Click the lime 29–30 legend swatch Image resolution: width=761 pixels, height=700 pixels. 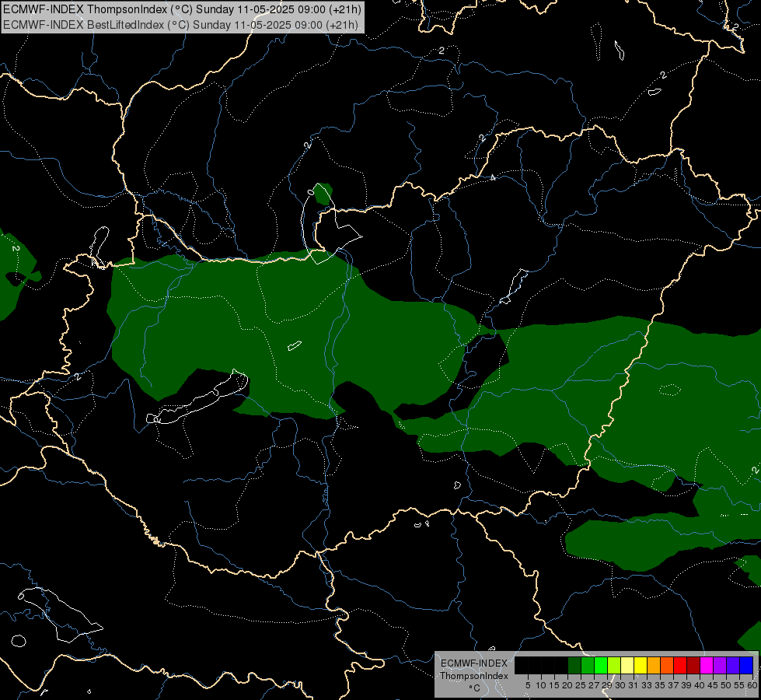614,665
